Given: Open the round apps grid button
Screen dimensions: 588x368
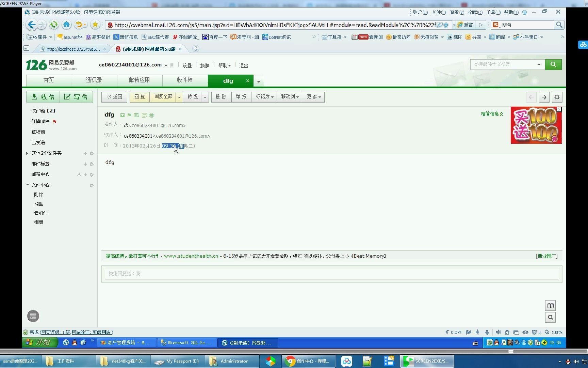Looking at the screenshot, I should pos(33,316).
